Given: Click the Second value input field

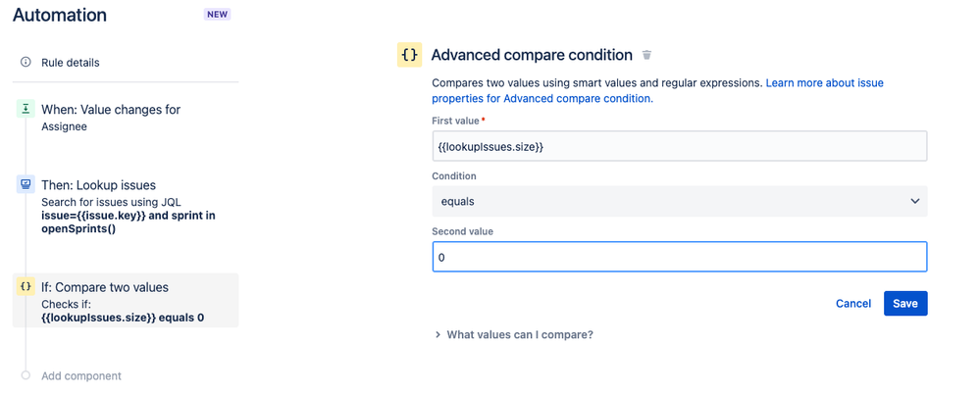Looking at the screenshot, I should [x=680, y=257].
